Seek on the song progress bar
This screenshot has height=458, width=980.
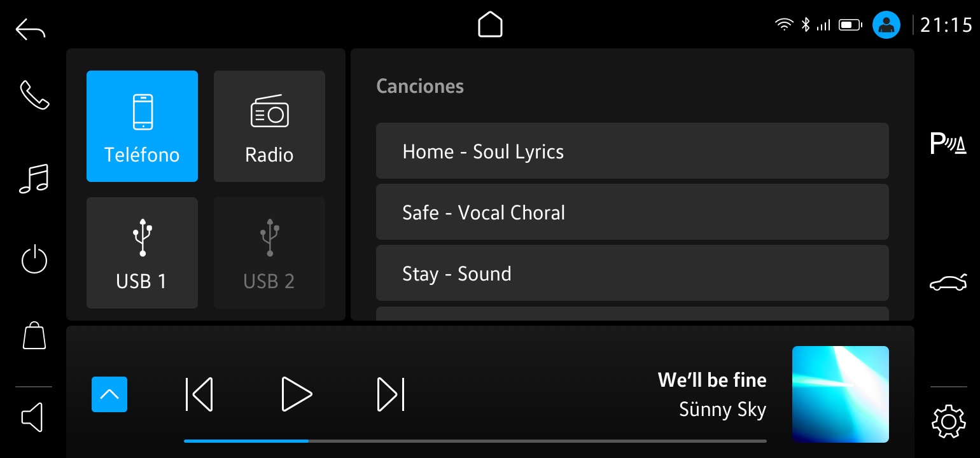pyautogui.click(x=475, y=440)
